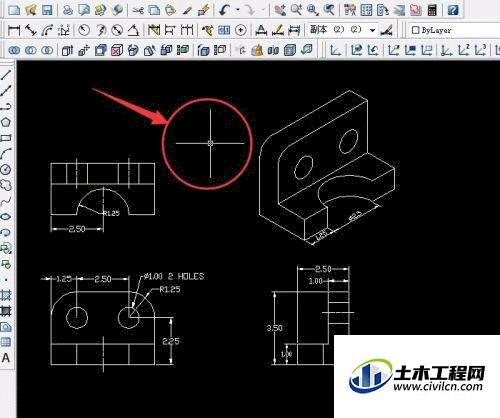Select the Circle draw tool

[6, 169]
